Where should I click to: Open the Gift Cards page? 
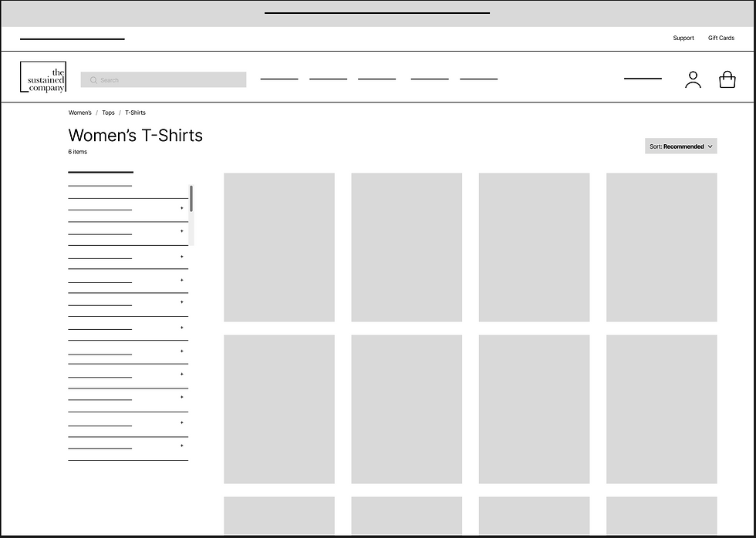721,38
